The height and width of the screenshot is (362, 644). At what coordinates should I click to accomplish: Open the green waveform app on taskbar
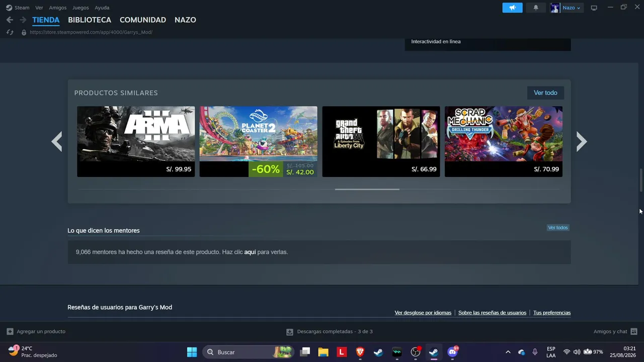pyautogui.click(x=397, y=352)
